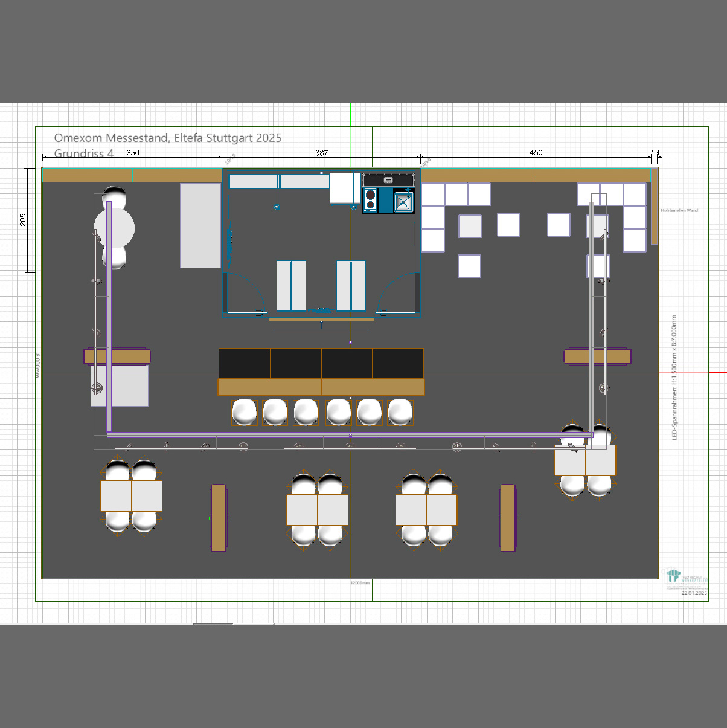Select the "Holzlamellen Wand" annotation

pos(679,211)
